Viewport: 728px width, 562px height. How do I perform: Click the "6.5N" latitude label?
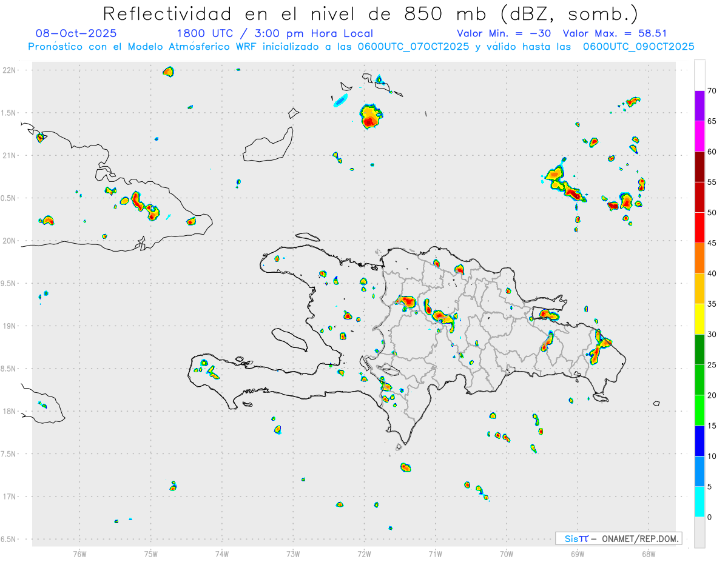pyautogui.click(x=8, y=539)
